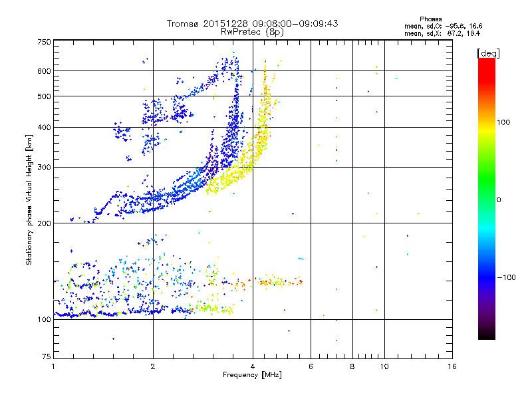532x399 pixels.
Task: Click the '6' frequency axis tick label
Action: (x=311, y=366)
